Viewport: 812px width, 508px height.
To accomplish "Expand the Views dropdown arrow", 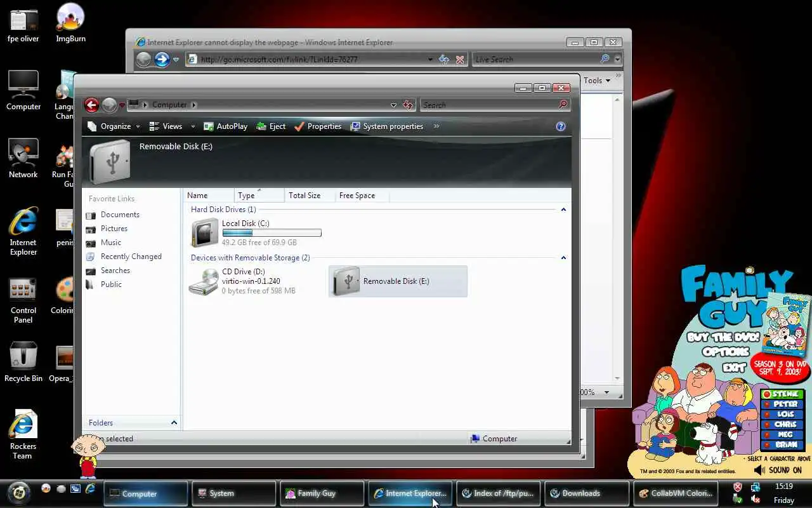I will 193,126.
